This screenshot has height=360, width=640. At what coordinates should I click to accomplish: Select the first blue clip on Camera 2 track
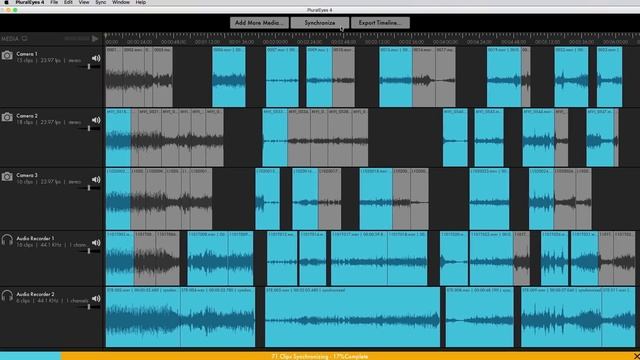pyautogui.click(x=118, y=138)
